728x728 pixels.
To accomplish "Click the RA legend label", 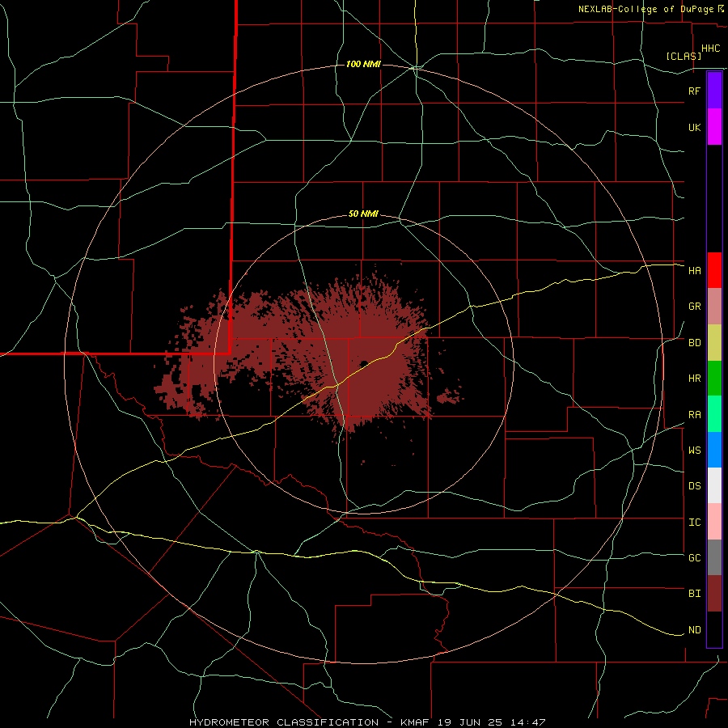I will click(x=694, y=414).
